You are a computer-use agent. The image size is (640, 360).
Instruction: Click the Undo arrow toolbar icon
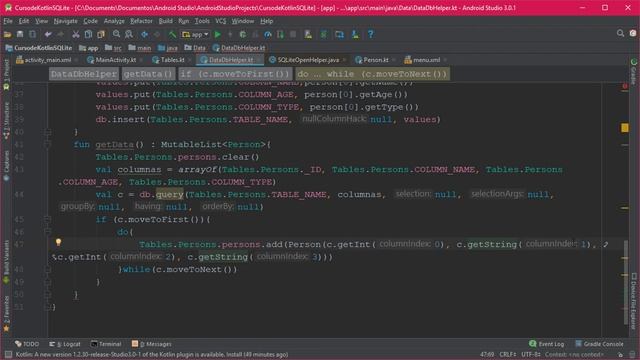pos(48,35)
